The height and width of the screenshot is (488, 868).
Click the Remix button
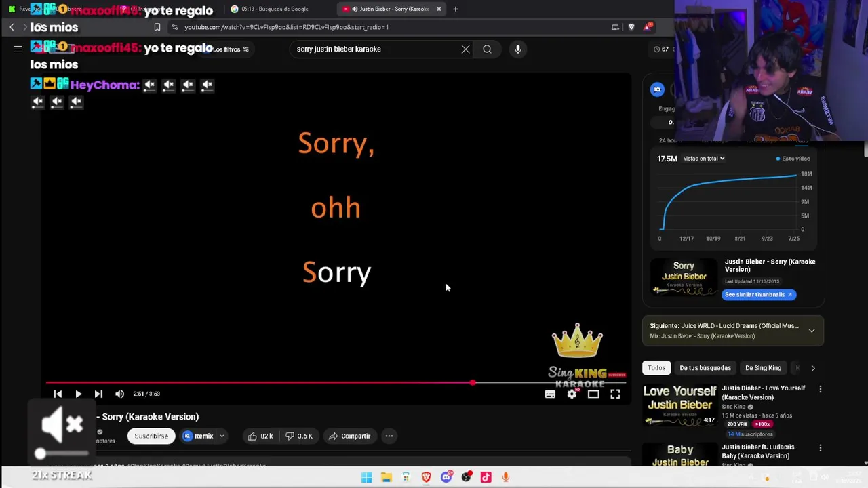tap(198, 436)
